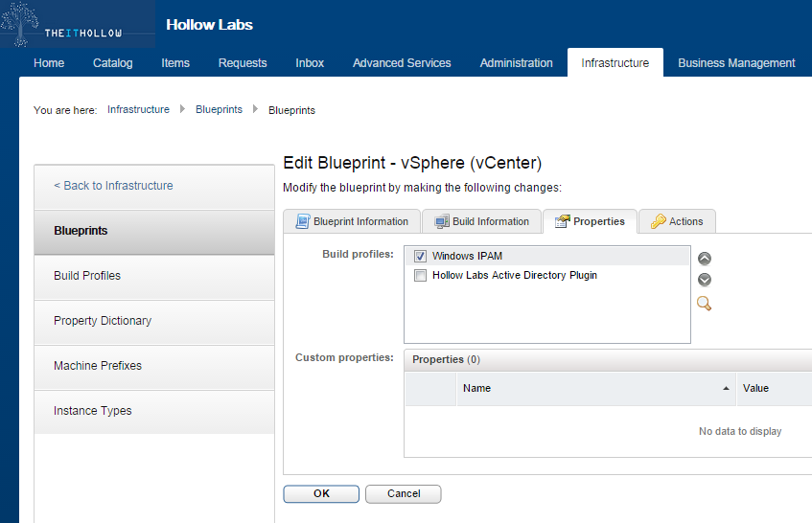812x523 pixels.
Task: Enable Hollow Labs Active Directory Plugin checkbox
Action: [x=420, y=276]
